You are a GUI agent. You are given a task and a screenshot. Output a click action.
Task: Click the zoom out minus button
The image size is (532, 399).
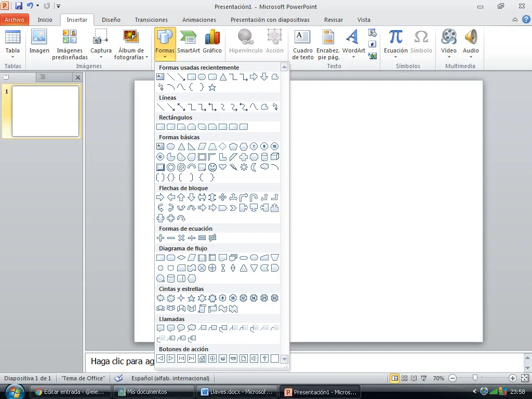pyautogui.click(x=453, y=378)
